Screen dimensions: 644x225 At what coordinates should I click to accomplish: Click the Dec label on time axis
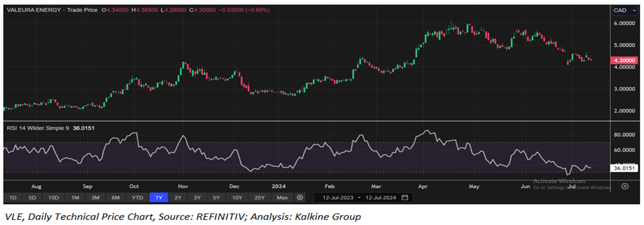click(x=234, y=187)
